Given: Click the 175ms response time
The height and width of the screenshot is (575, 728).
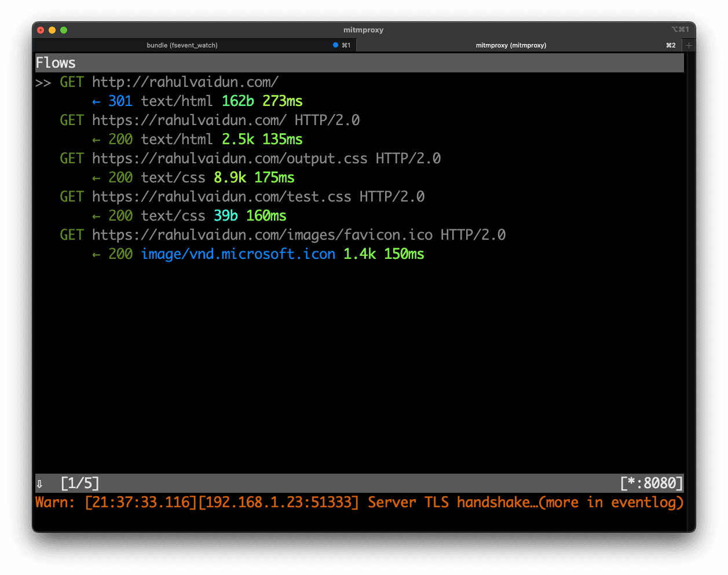Looking at the screenshot, I should [275, 178].
